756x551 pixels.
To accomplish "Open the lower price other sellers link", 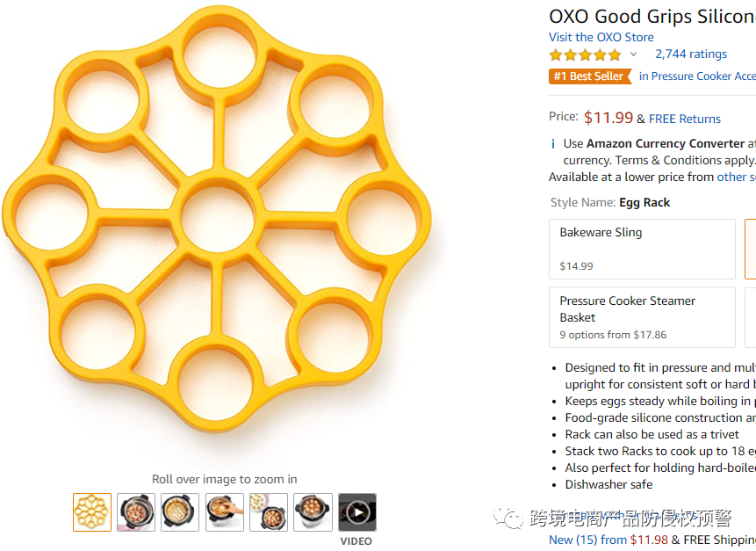I will pos(736,177).
